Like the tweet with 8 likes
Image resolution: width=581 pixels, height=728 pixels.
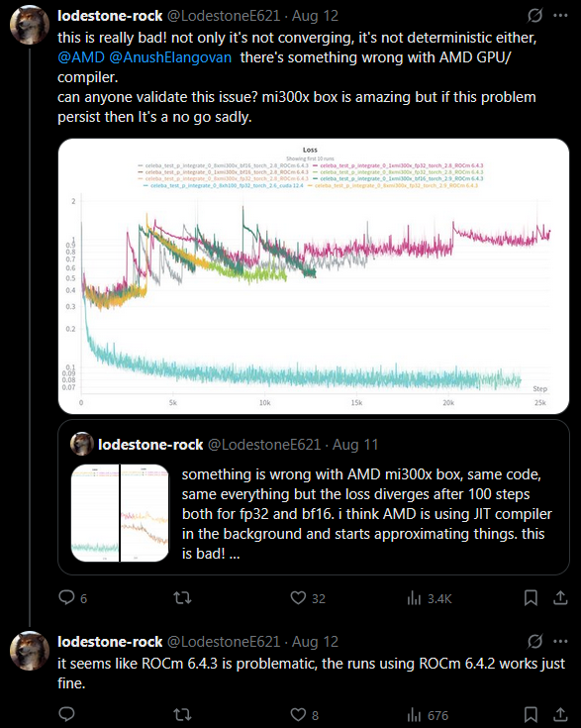click(x=298, y=714)
